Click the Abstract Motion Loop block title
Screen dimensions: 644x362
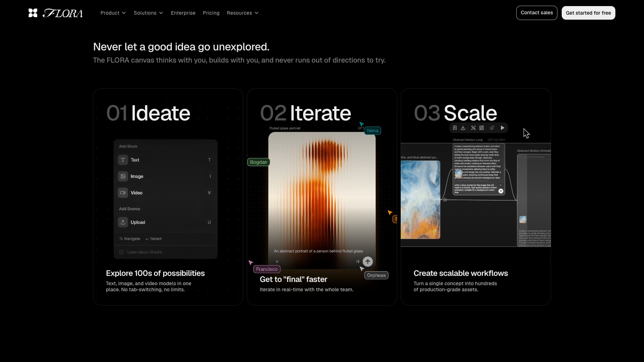point(468,140)
